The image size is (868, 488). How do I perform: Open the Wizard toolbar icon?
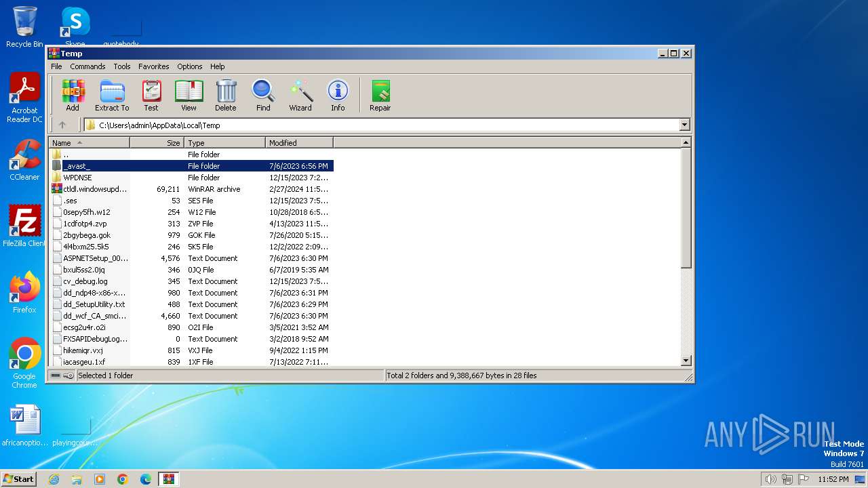(x=300, y=95)
